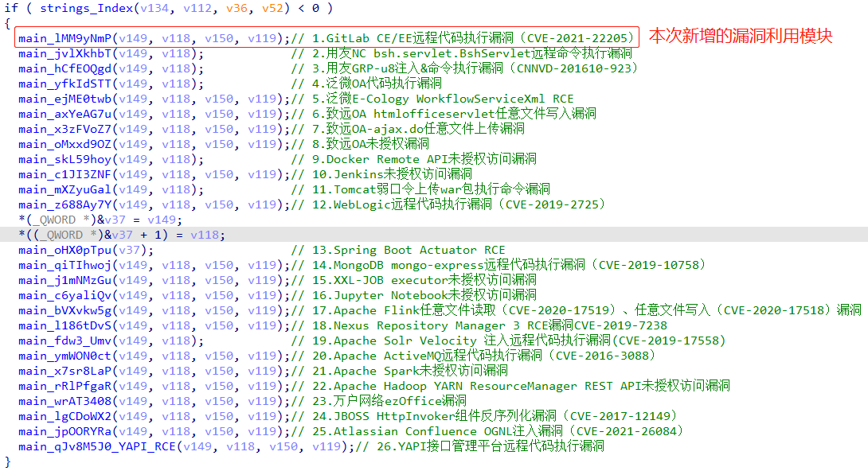Click function name main_j1mNMzGu
This screenshot has width=868, height=471.
65,280
